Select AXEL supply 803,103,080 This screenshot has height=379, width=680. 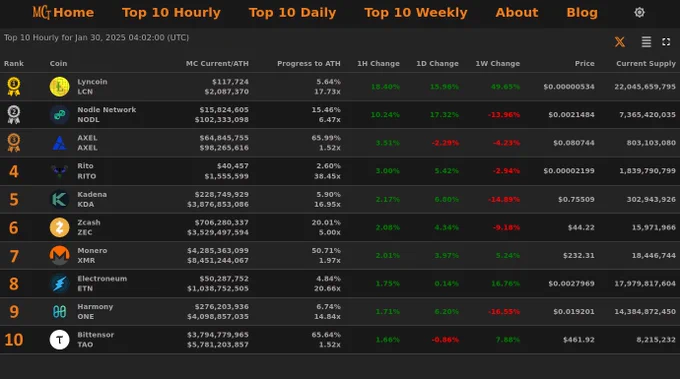point(651,143)
